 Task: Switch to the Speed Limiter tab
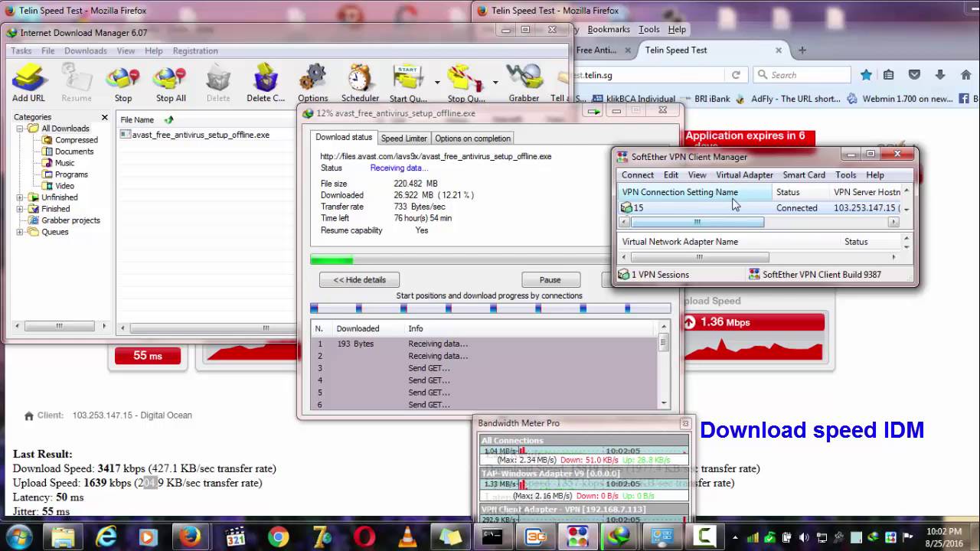[x=403, y=139]
